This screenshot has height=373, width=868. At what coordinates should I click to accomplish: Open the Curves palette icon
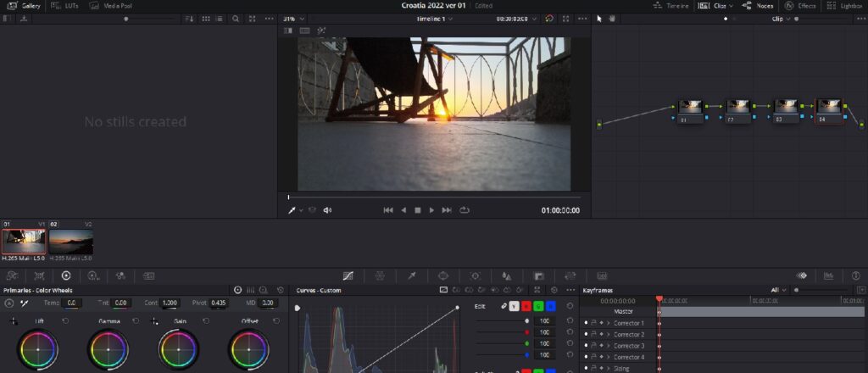point(348,276)
